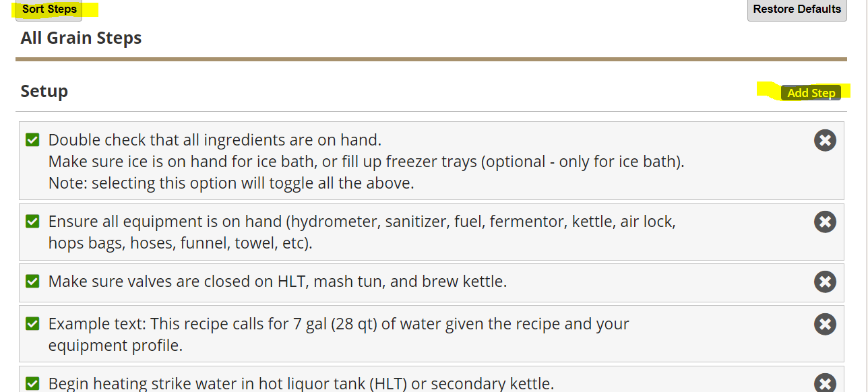
Task: Click the Setup section heading
Action: point(44,92)
